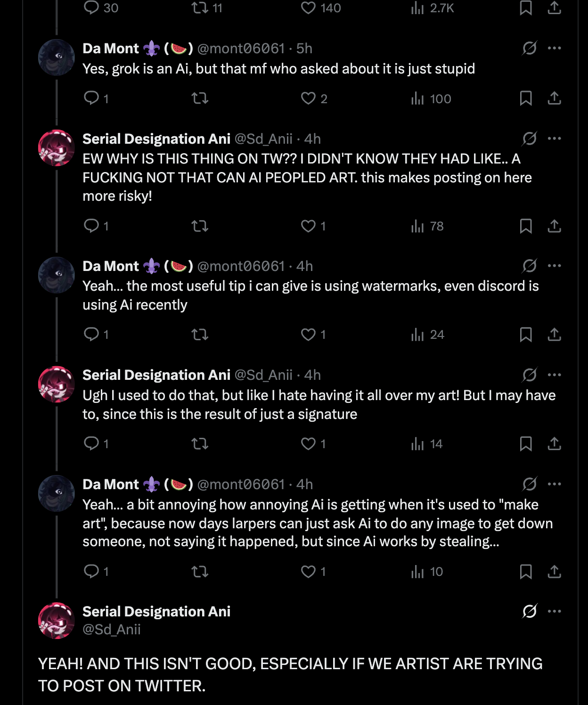The width and height of the screenshot is (588, 705).
Task: Repost the tweet with 11 reposts
Action: pyautogui.click(x=200, y=8)
